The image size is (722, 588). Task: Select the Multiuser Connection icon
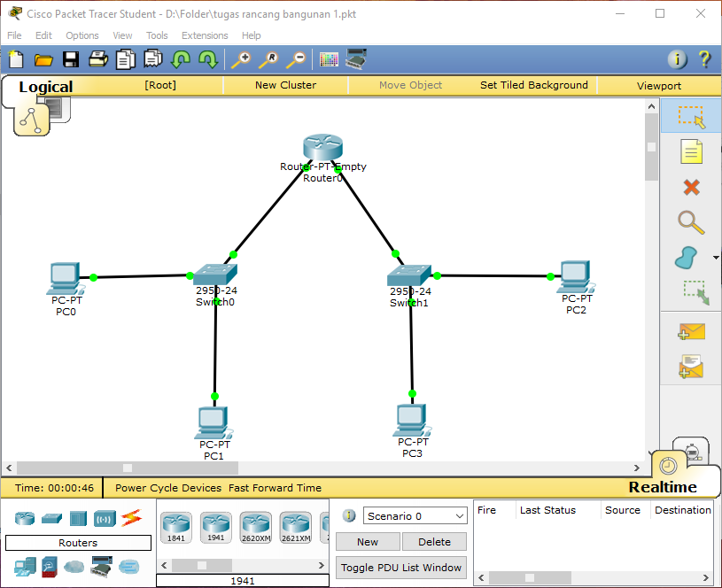point(129,567)
